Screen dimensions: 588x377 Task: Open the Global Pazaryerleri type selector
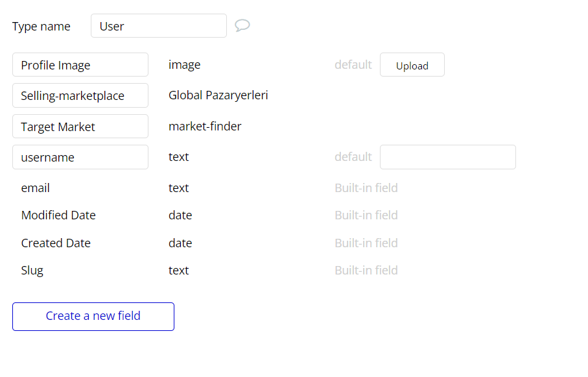pyautogui.click(x=218, y=95)
